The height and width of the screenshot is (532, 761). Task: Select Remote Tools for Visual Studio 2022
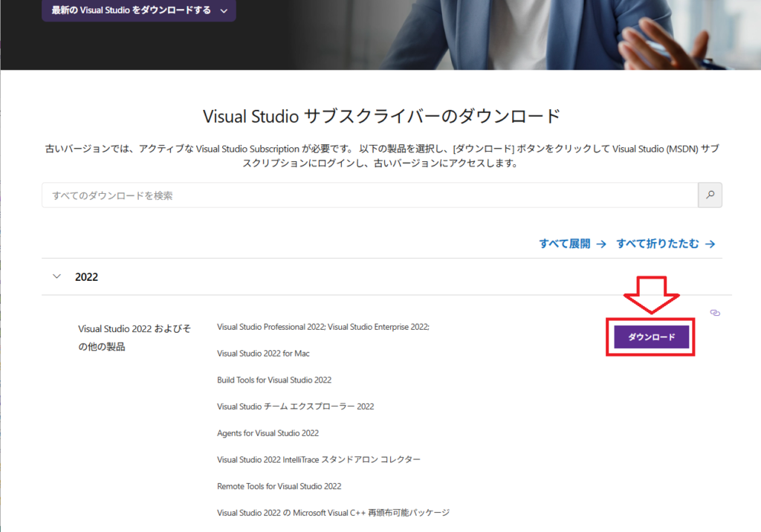click(279, 487)
